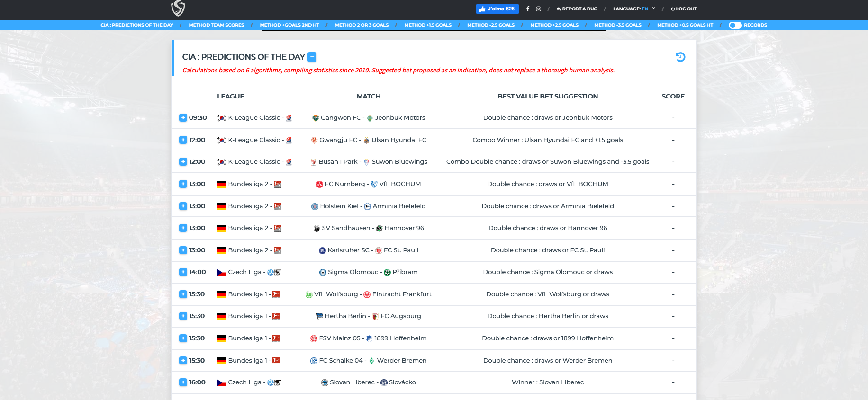The image size is (868, 400).
Task: Open the Language EN dropdown
Action: [634, 9]
